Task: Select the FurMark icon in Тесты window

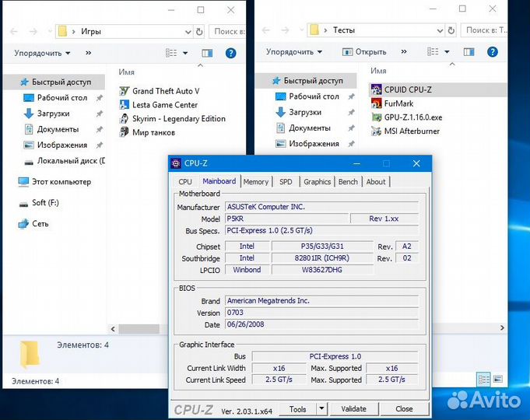Action: tap(376, 103)
